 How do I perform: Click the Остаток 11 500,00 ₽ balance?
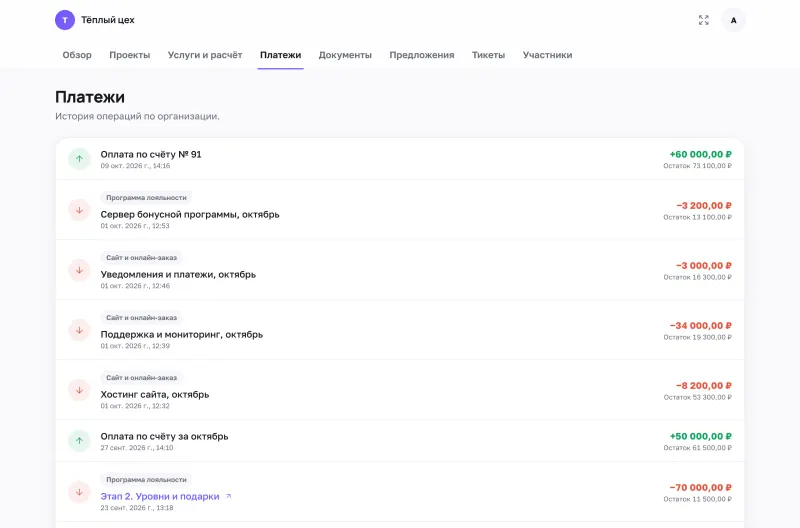tap(697, 499)
